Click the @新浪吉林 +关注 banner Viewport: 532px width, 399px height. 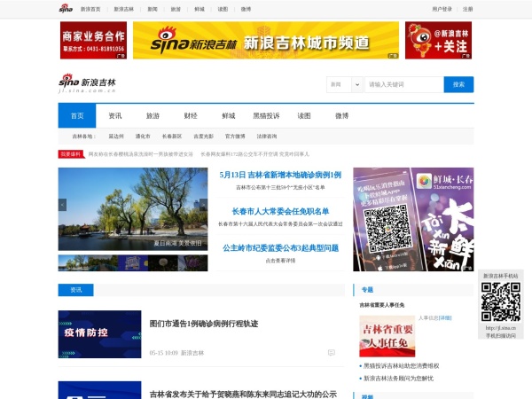(x=438, y=41)
